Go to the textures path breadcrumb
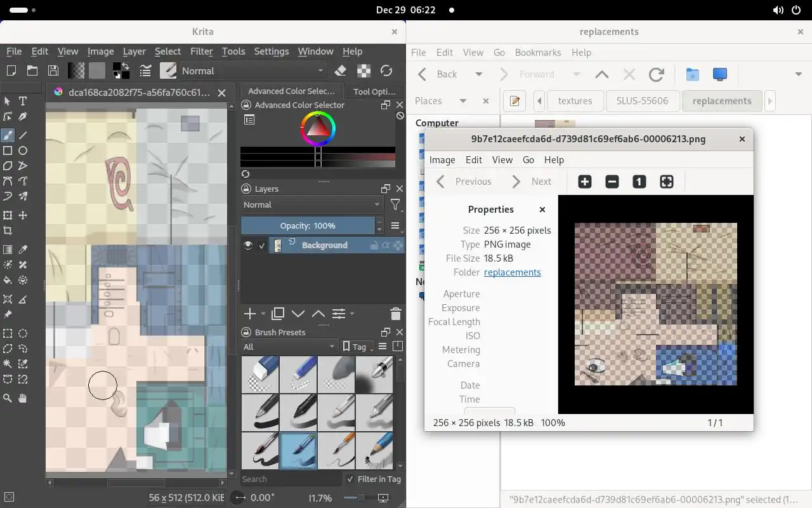This screenshot has height=508, width=812. 575,101
